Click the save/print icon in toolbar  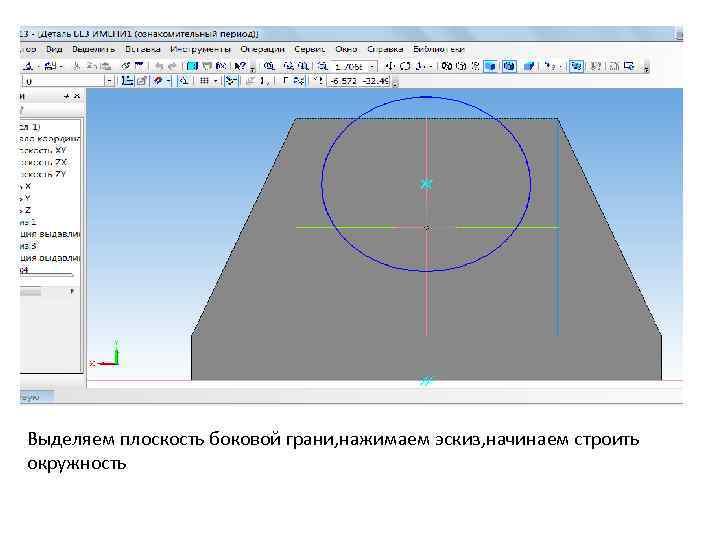(x=51, y=66)
